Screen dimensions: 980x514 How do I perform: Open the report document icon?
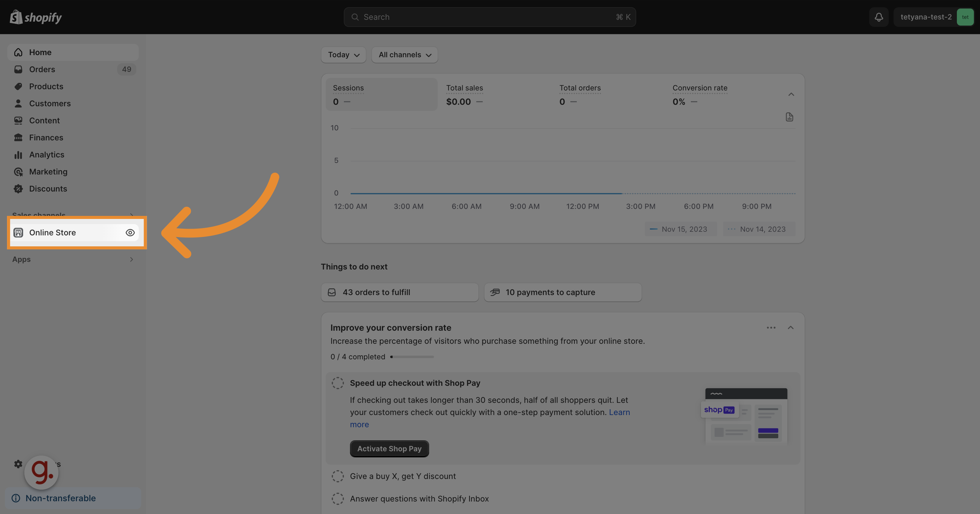click(x=789, y=117)
